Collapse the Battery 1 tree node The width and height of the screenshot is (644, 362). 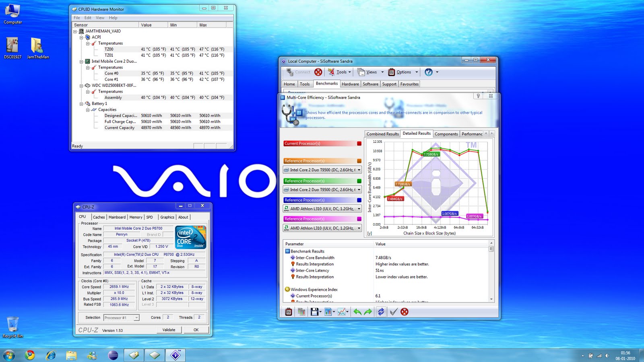click(x=81, y=103)
